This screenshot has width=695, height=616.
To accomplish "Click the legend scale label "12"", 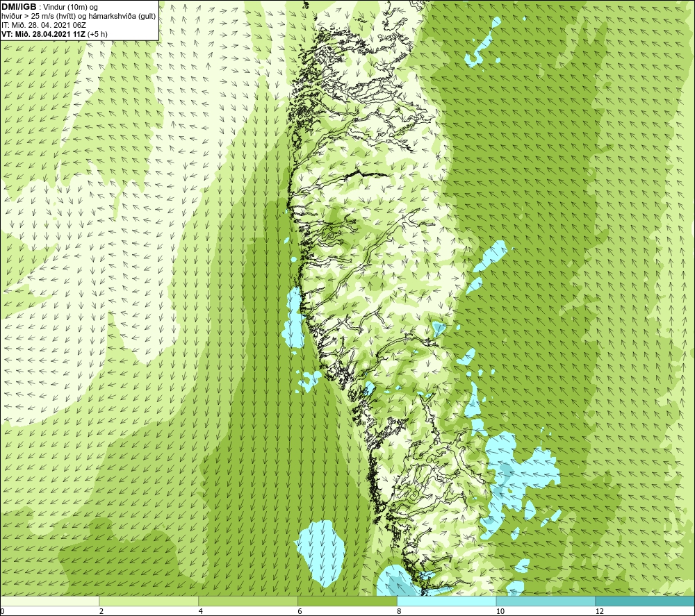I will point(600,612).
